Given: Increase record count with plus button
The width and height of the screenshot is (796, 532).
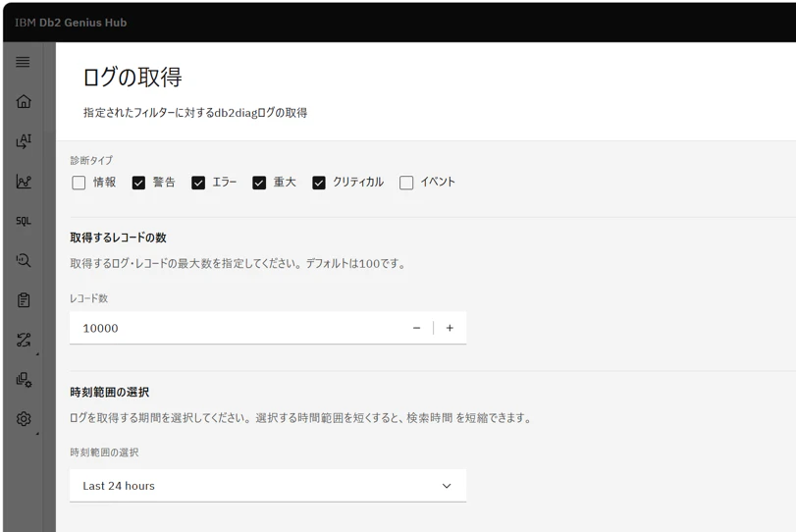Looking at the screenshot, I should [450, 328].
